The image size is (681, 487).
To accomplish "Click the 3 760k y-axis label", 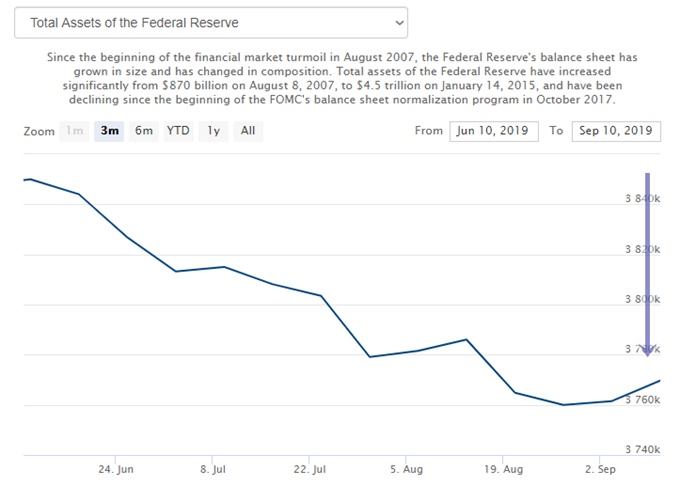I will 641,400.
